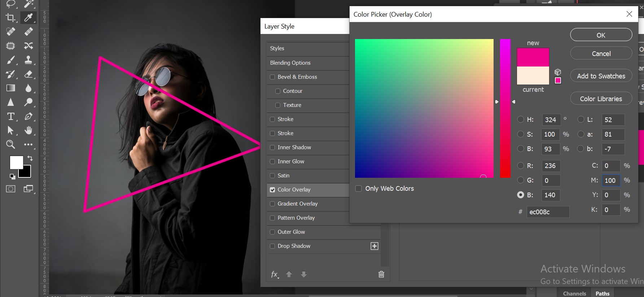Select the Clone Stamp tool
The image size is (644, 297).
pos(28,60)
